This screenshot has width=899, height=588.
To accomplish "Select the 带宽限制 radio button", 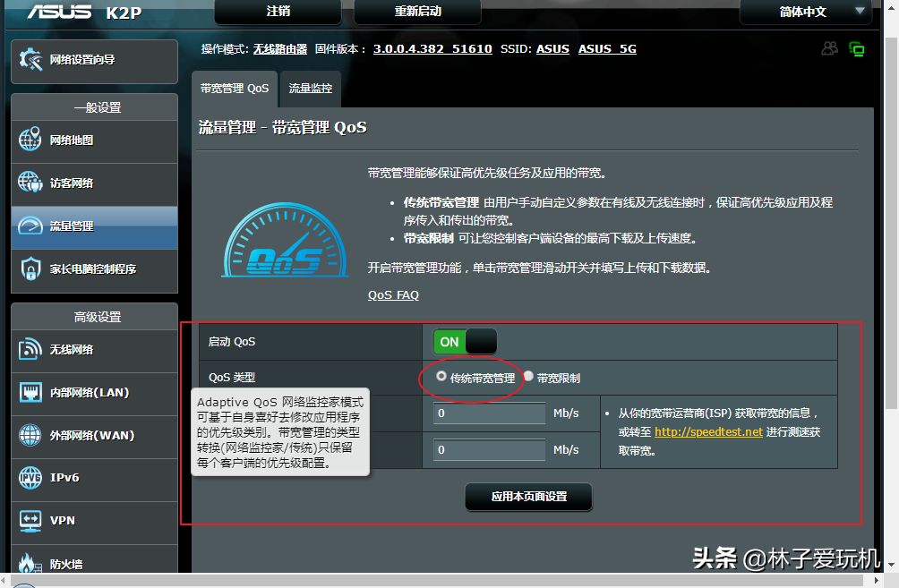I will click(x=528, y=377).
